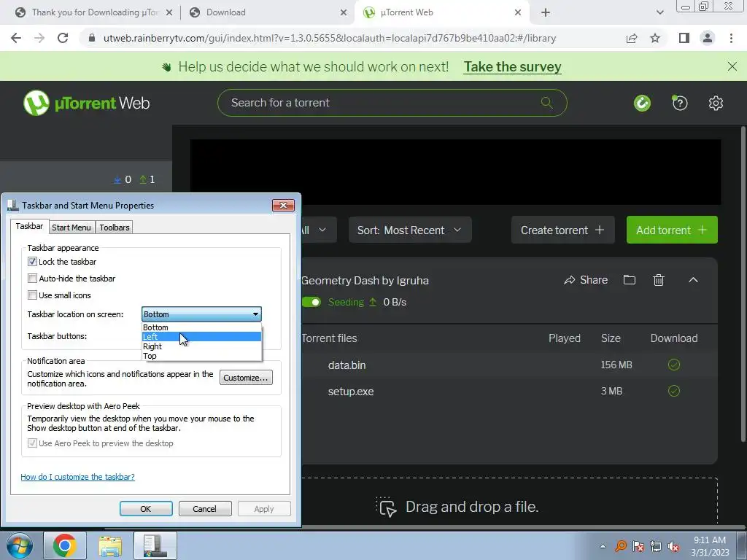Click Search for a torrent field
The width and height of the screenshot is (747, 560).
click(392, 102)
